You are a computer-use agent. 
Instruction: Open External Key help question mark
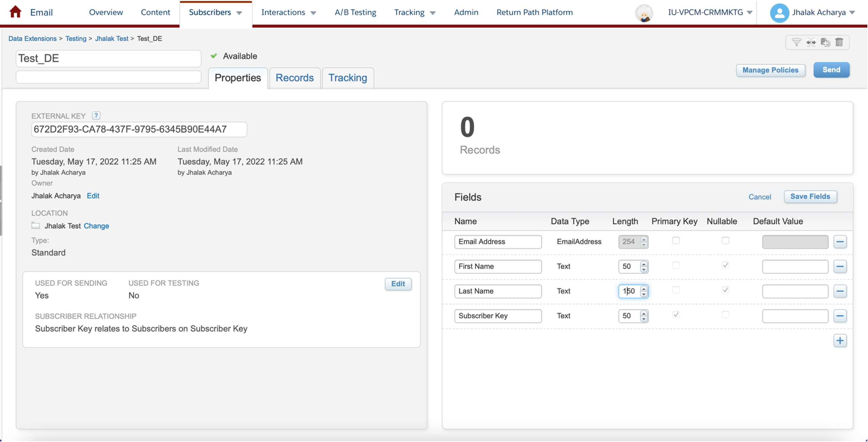(96, 116)
